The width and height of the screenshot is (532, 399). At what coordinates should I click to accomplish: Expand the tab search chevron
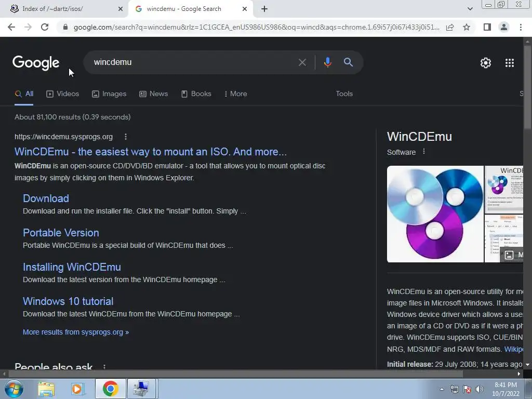[x=470, y=9]
